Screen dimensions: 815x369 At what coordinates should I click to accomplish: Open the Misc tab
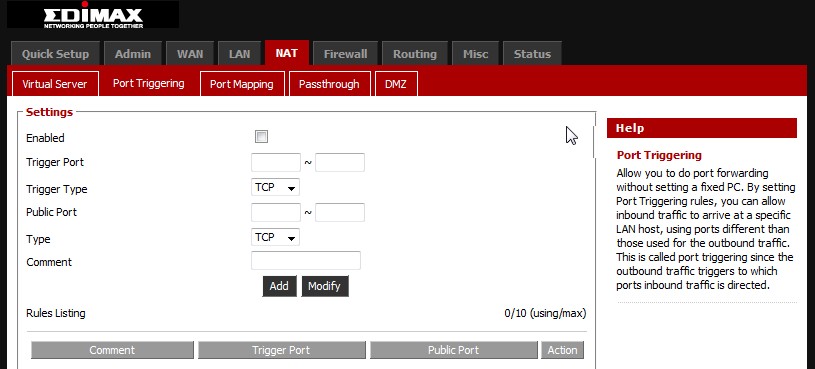(x=475, y=54)
